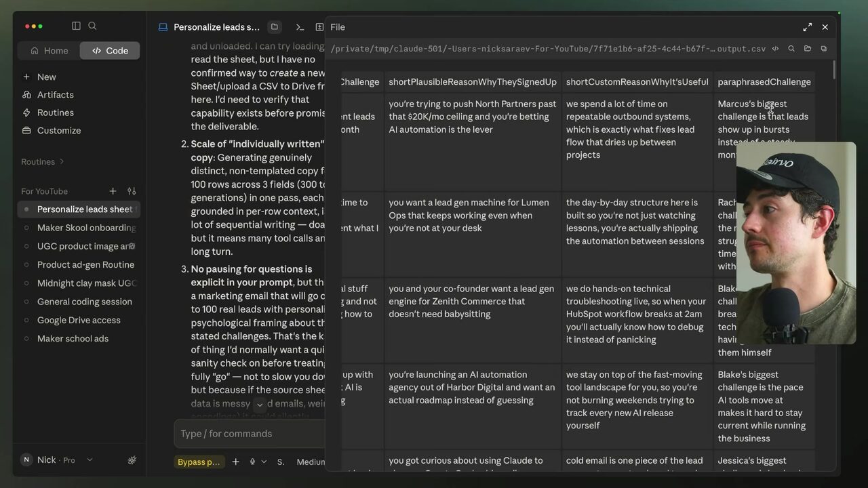This screenshot has height=488, width=868.
Task: Select the shortCustomReasonWhyIt'sUseful column header
Action: (637, 82)
